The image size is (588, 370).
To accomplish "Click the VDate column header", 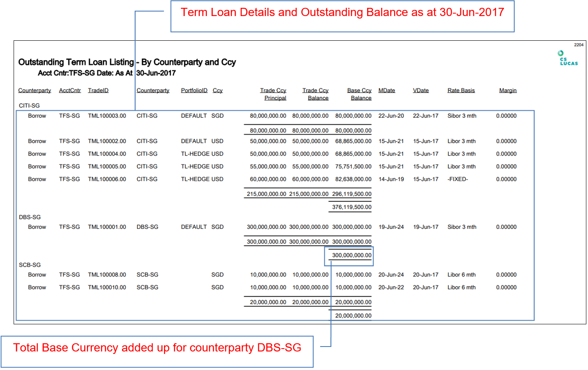I will [x=421, y=91].
